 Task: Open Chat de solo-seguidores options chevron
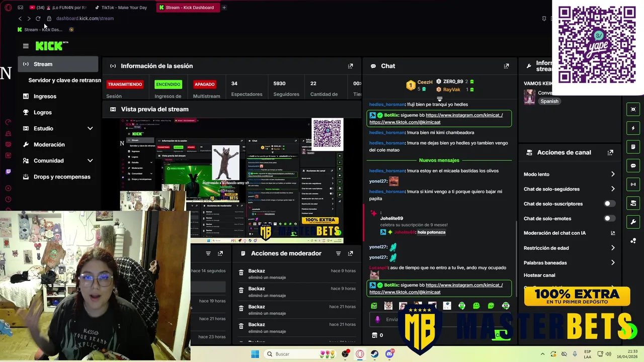(x=613, y=189)
